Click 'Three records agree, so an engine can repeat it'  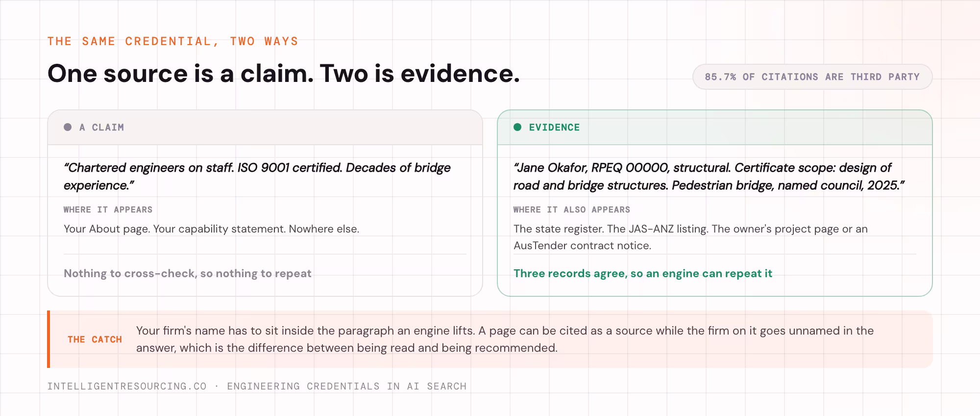(x=643, y=274)
